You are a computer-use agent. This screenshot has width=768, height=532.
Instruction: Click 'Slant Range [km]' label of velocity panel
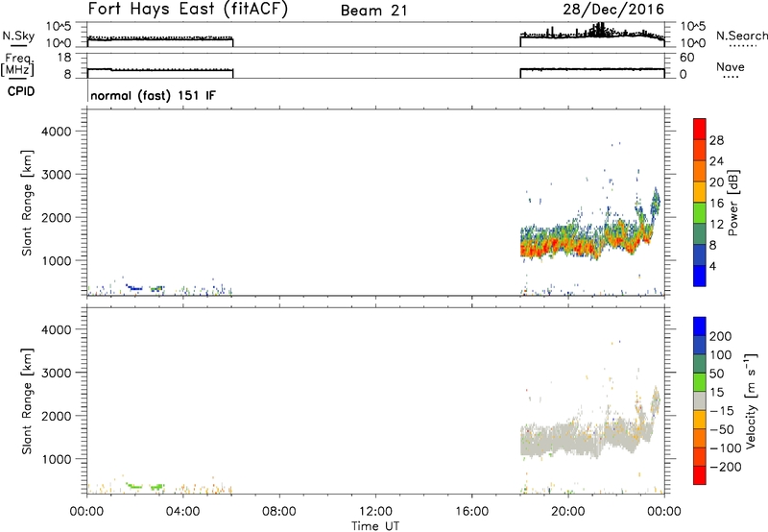[x=27, y=401]
